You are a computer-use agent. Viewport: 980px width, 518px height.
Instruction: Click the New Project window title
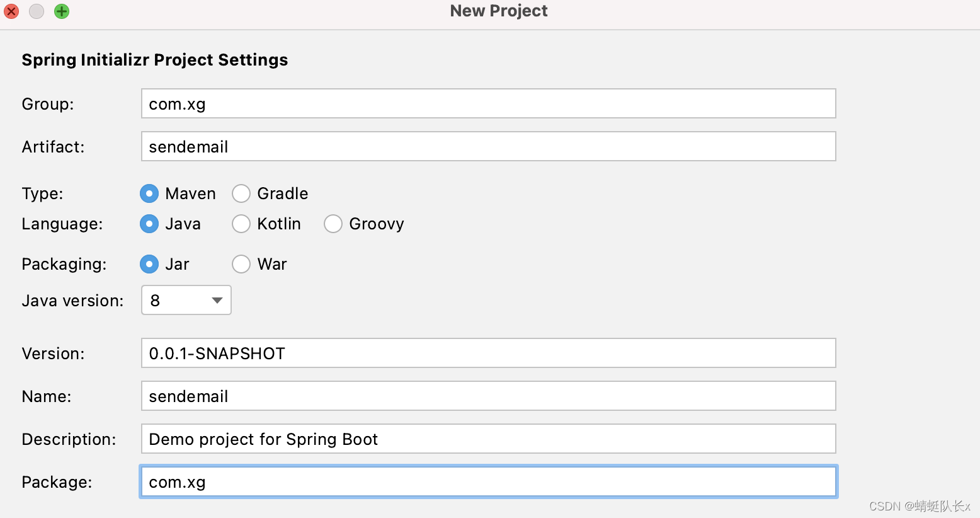point(499,11)
